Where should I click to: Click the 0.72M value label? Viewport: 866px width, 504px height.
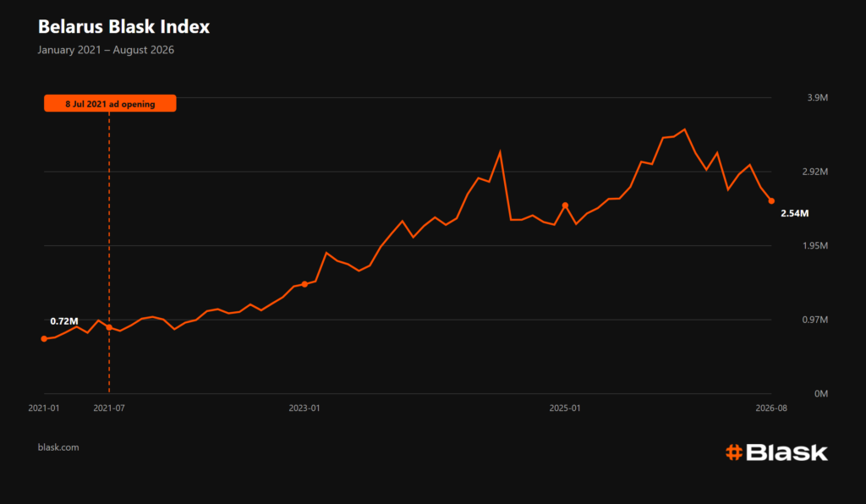pos(64,321)
